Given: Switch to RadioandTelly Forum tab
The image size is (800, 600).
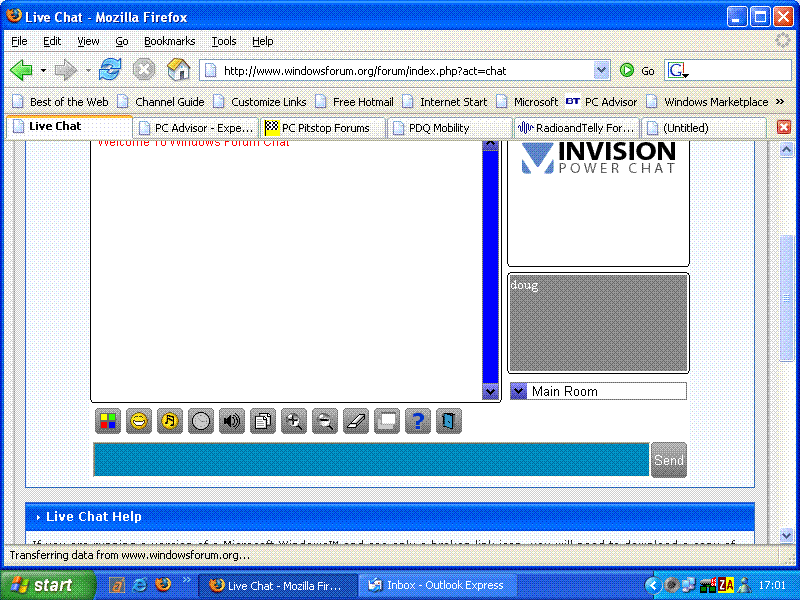Looking at the screenshot, I should tap(577, 128).
